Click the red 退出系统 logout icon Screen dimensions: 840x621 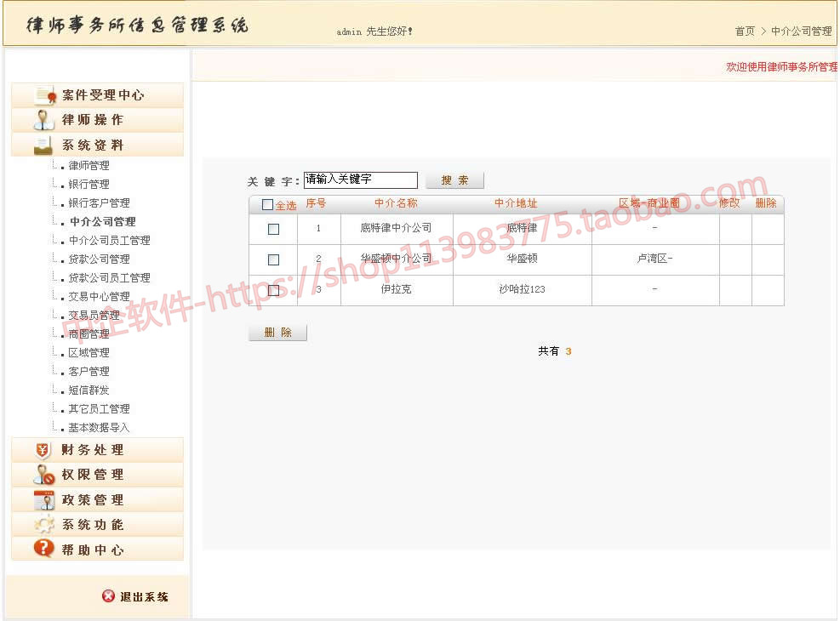[x=108, y=596]
